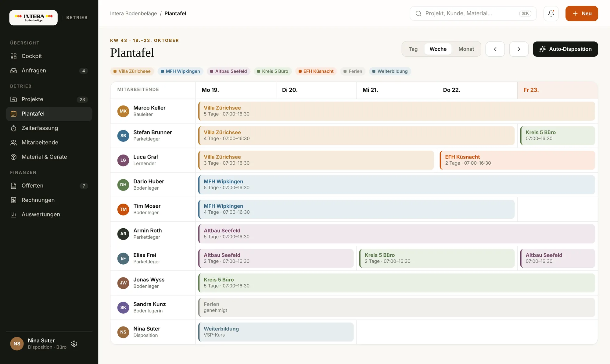The image size is (610, 364).
Task: Open Cockpit from the sidebar
Action: pyautogui.click(x=49, y=56)
